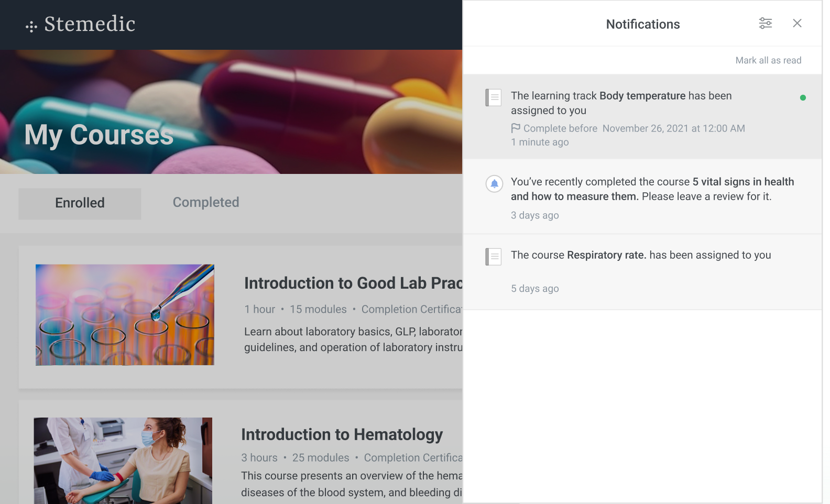Click Completion Certificate label on Hematology card

[413, 457]
